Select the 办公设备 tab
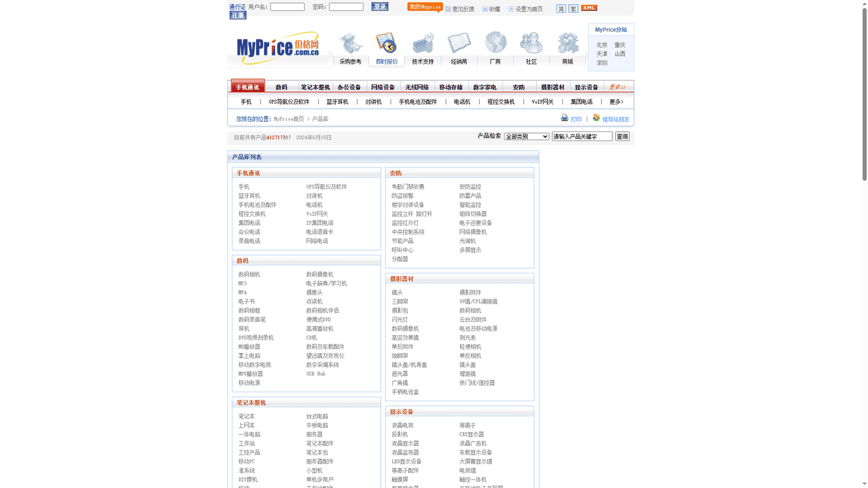 click(x=349, y=87)
